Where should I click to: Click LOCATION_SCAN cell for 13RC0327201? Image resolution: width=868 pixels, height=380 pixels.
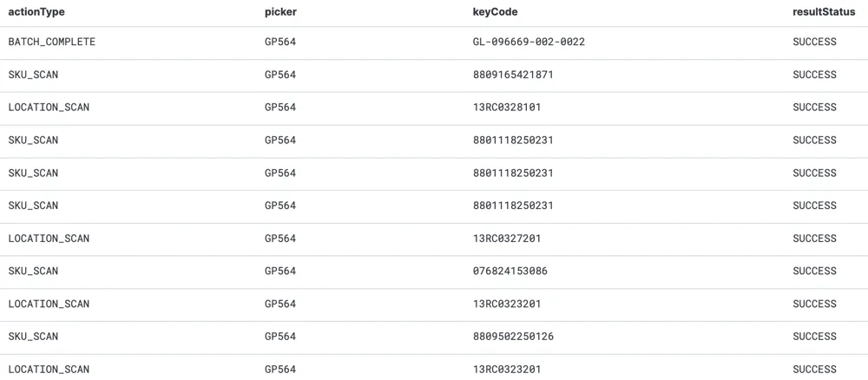(x=49, y=239)
